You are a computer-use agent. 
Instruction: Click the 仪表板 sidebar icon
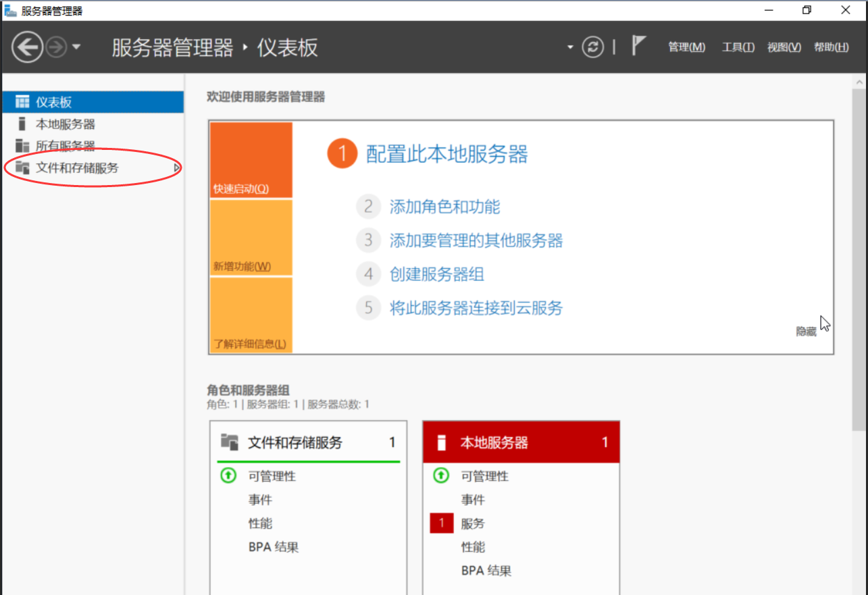22,102
